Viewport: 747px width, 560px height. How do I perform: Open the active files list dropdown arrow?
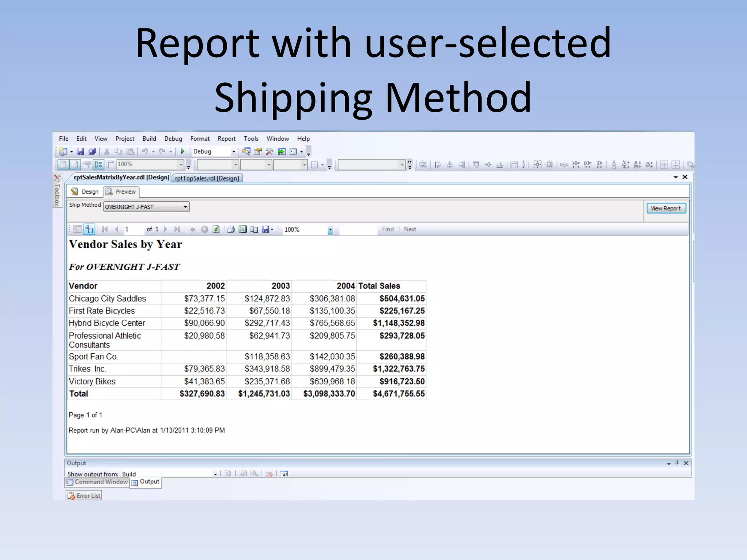click(676, 177)
